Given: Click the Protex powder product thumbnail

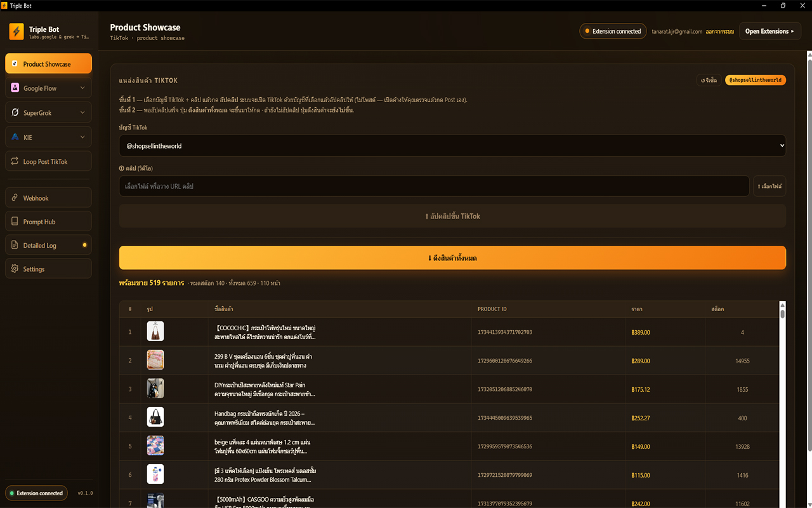Looking at the screenshot, I should coord(155,474).
